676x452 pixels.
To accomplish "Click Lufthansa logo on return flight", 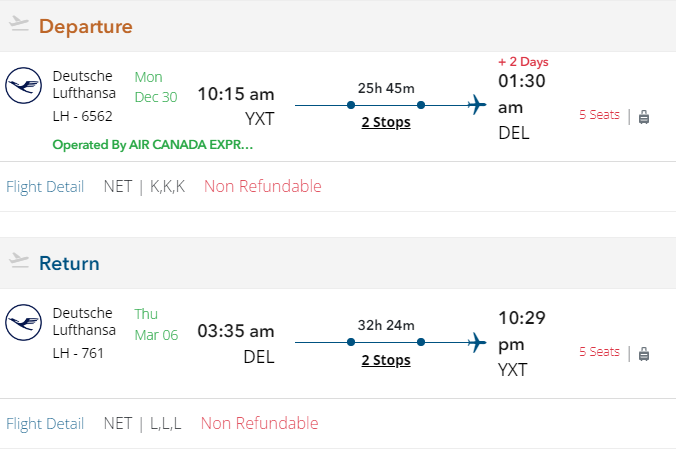I will click(22, 323).
